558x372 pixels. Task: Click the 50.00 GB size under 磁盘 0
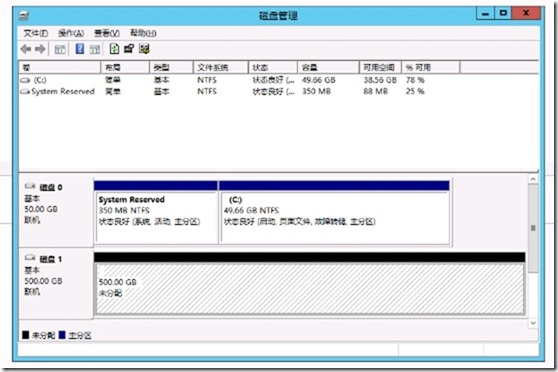pyautogui.click(x=41, y=209)
